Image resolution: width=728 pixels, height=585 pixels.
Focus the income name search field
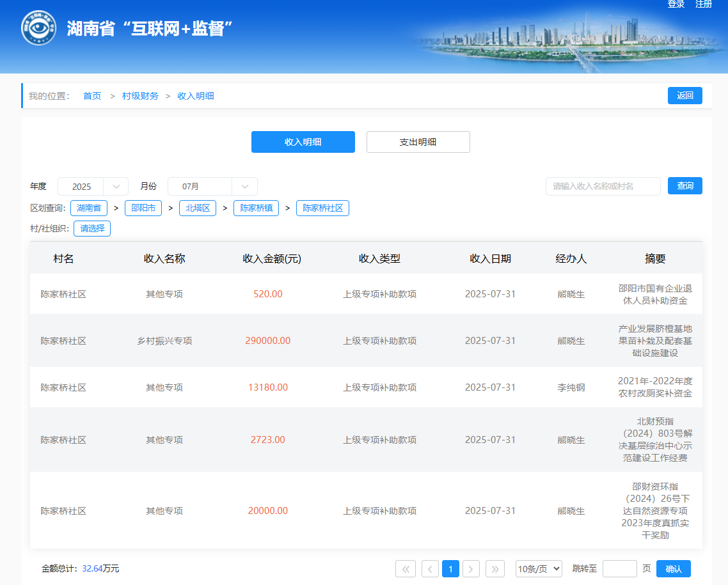603,186
